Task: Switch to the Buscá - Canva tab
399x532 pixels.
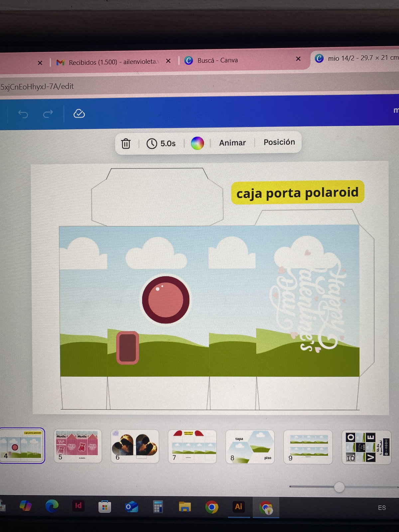Action: click(x=217, y=60)
